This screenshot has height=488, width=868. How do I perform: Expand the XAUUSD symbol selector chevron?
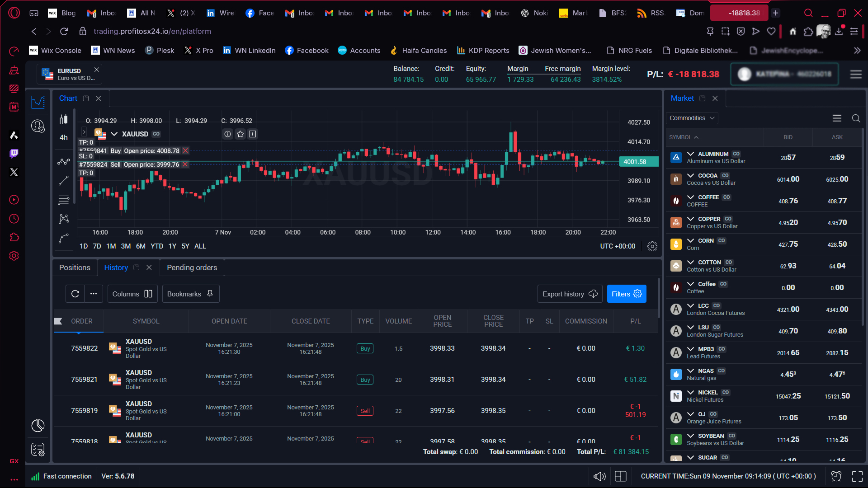tap(114, 134)
